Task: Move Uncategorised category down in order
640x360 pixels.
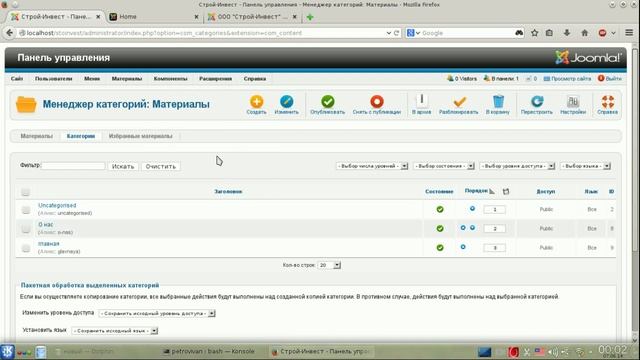Action: (472, 209)
